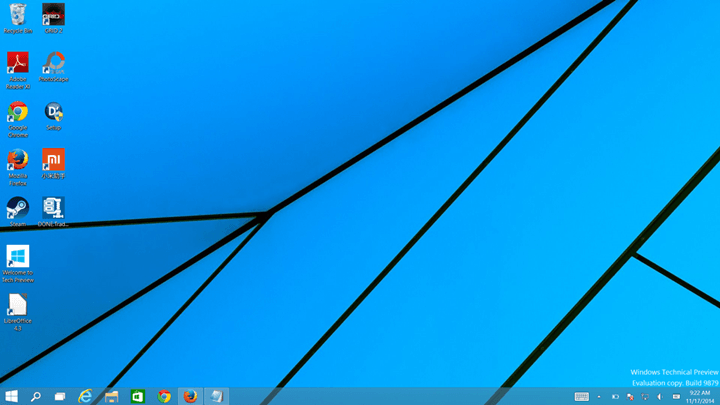Select the Google Chrome desktop shortcut
Screen dimensions: 720x405
18,119
